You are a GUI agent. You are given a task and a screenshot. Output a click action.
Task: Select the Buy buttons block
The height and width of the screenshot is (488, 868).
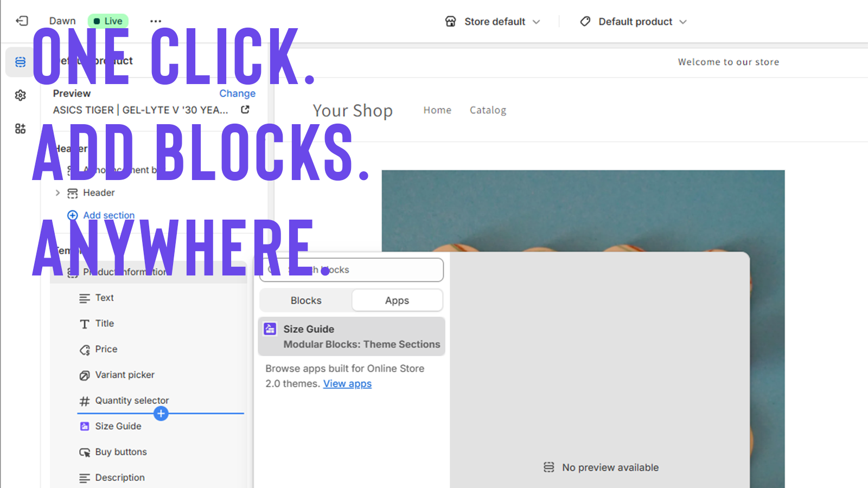click(120, 452)
